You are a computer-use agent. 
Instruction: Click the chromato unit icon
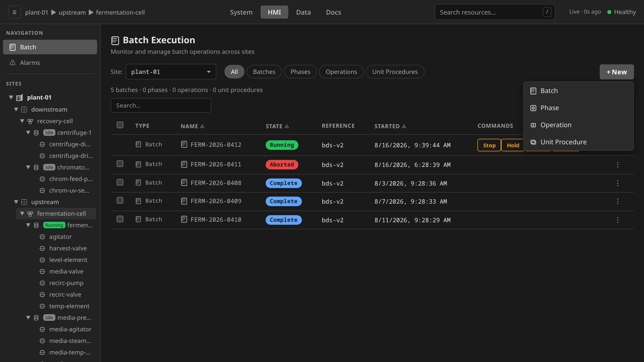coord(36,167)
